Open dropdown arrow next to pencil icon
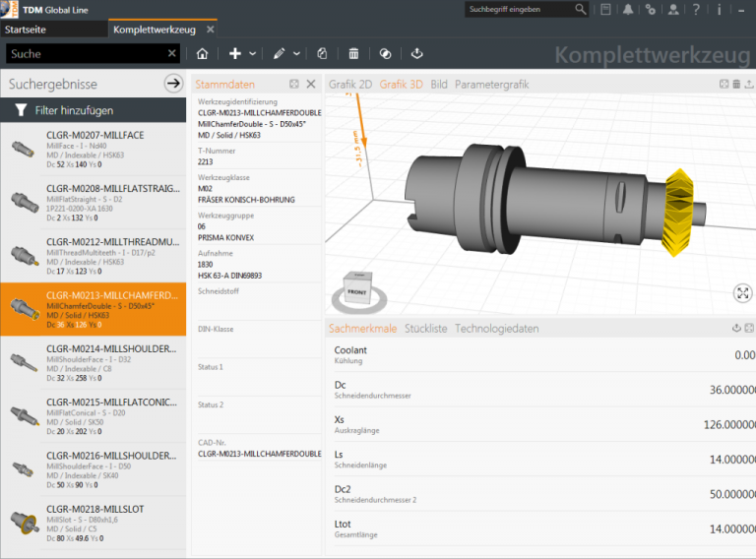Screen dimensions: 756x559 click(x=296, y=54)
